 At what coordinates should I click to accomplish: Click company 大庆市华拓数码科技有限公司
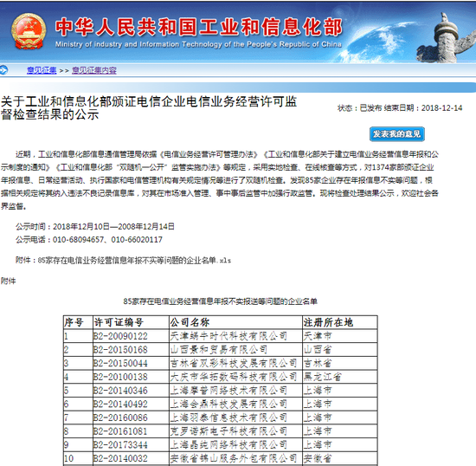tap(233, 377)
